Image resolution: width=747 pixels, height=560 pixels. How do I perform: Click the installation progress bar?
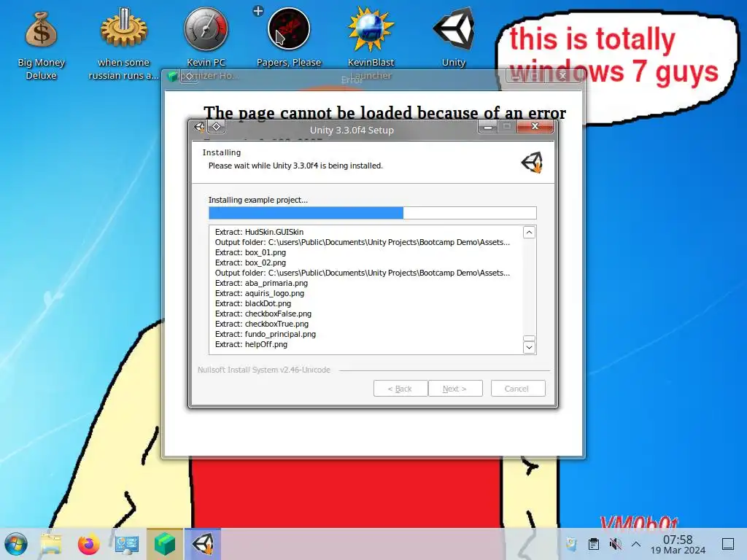(373, 213)
